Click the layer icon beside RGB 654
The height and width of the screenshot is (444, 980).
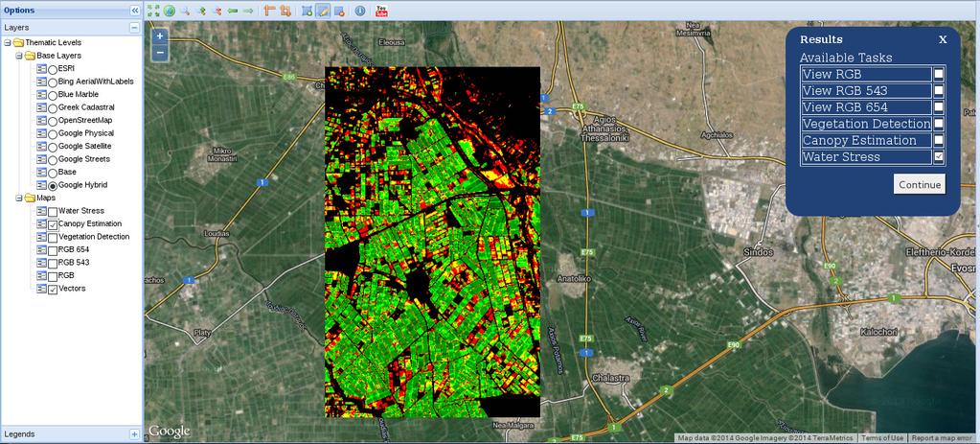pyautogui.click(x=42, y=249)
